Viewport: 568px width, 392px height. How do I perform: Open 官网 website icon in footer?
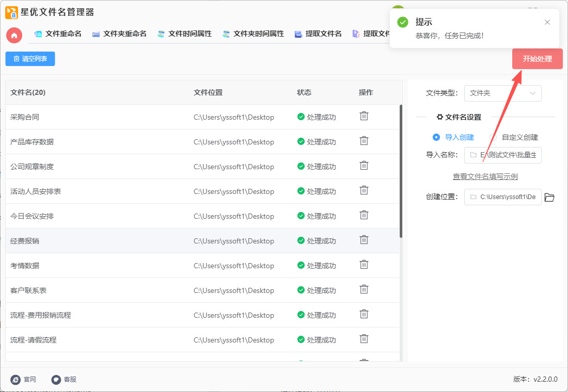16,380
